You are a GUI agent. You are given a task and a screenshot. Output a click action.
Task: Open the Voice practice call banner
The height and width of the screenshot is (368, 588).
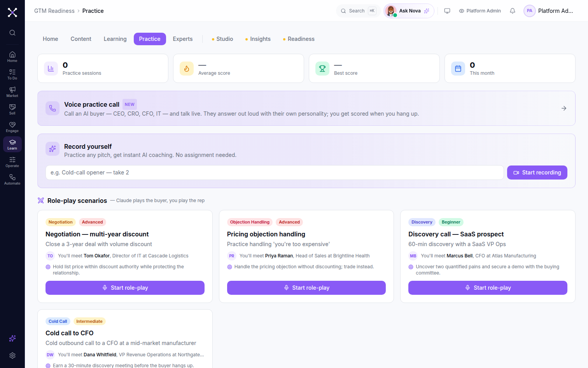(306, 108)
